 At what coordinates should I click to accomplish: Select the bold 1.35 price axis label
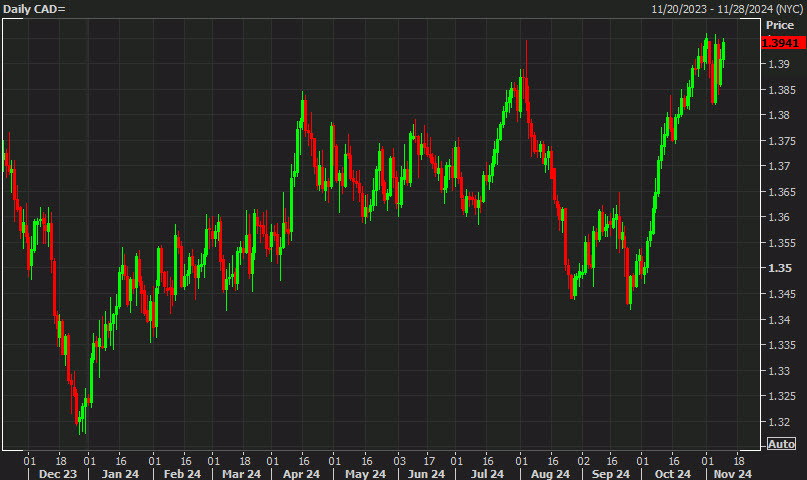tap(780, 268)
